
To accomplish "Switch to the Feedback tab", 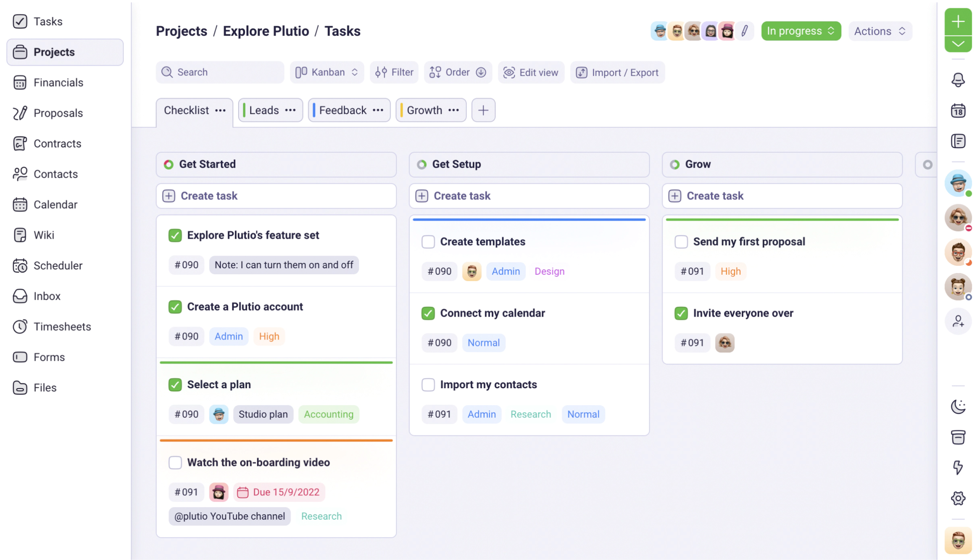I will pos(342,110).
